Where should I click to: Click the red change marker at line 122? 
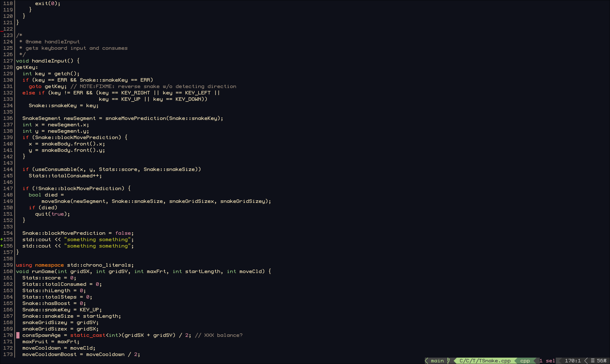point(2,31)
